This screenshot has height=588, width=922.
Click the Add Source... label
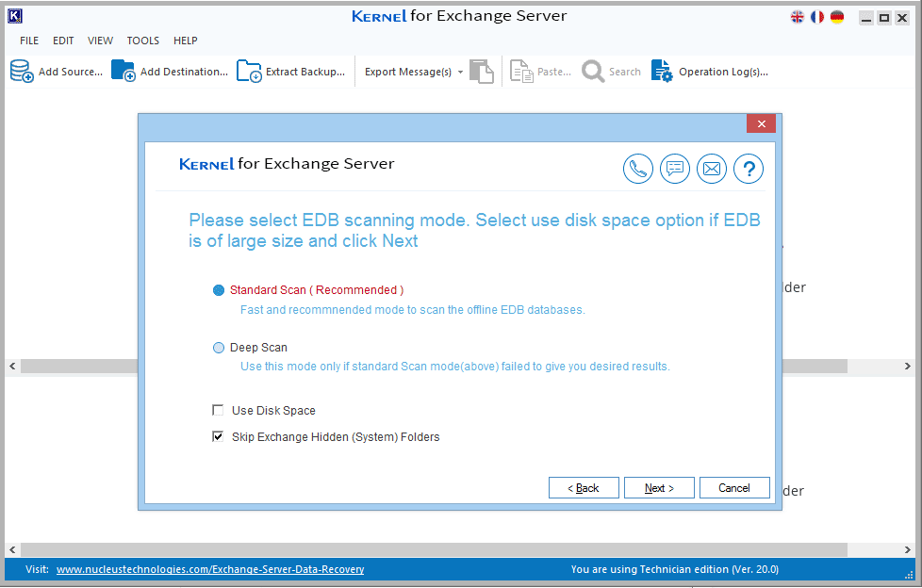click(x=71, y=72)
